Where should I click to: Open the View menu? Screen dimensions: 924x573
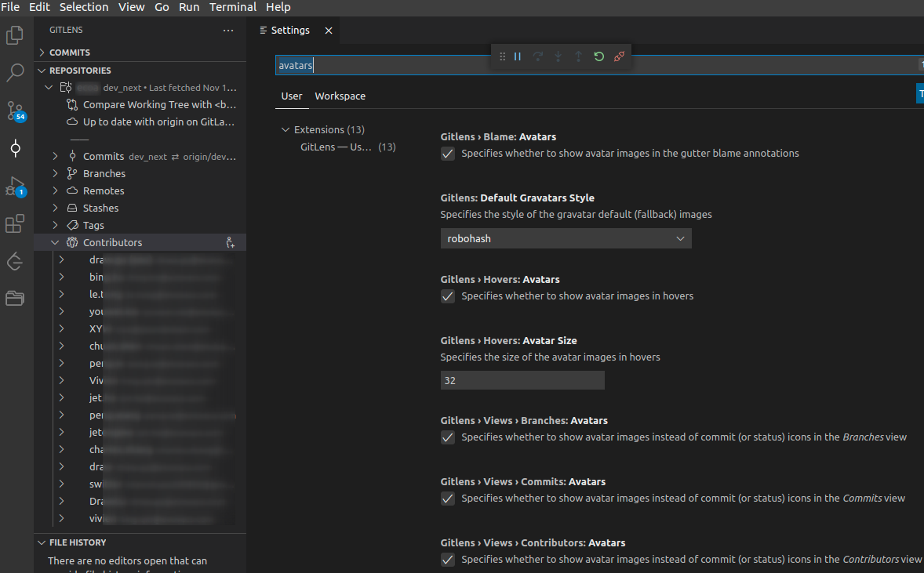pyautogui.click(x=132, y=7)
